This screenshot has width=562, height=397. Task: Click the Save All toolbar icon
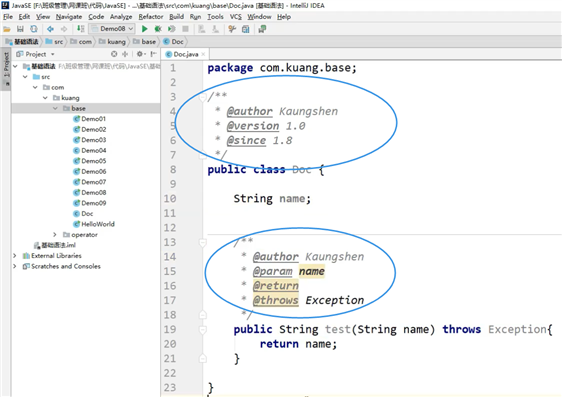tap(20, 29)
